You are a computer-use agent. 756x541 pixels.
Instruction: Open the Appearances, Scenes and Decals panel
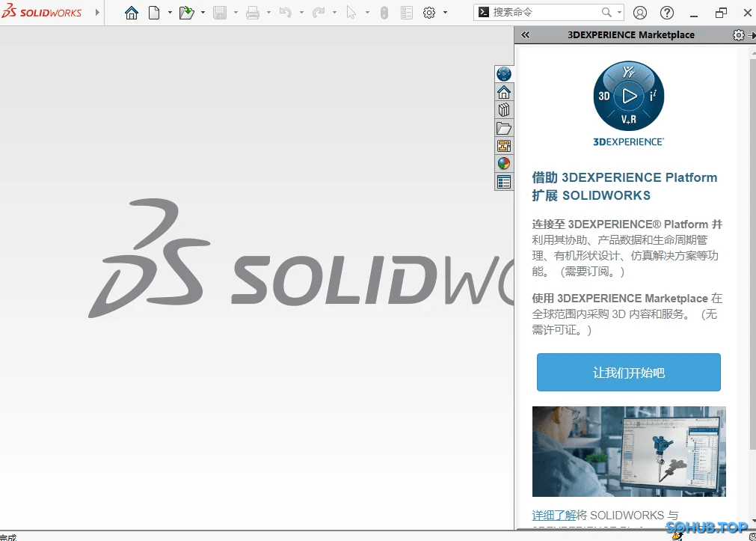point(504,163)
